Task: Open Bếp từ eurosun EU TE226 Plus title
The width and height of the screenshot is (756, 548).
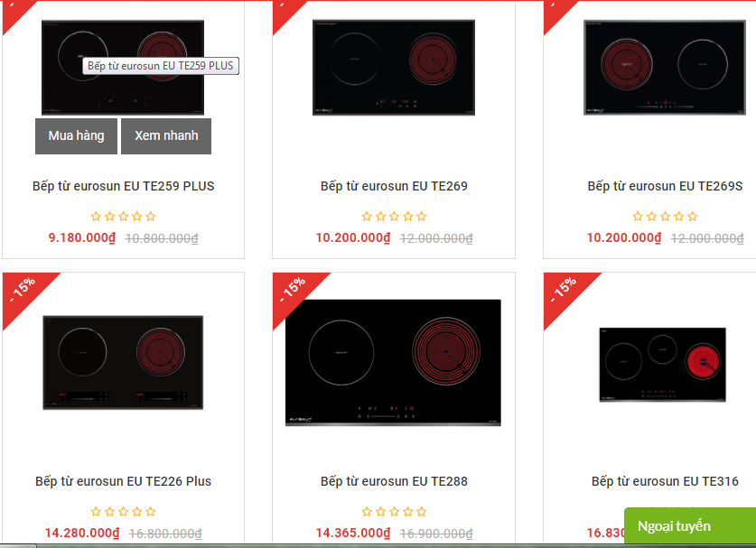Action: 124,481
